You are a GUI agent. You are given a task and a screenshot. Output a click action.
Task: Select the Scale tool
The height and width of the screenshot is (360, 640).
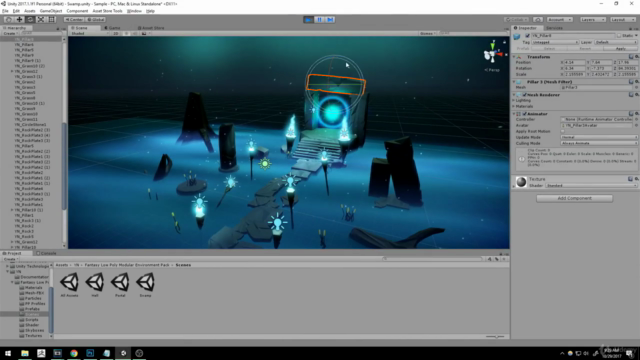click(41, 19)
